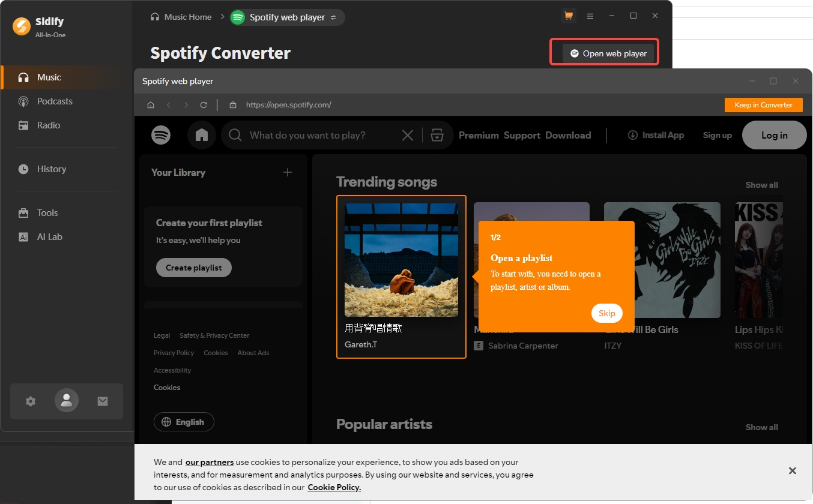The height and width of the screenshot is (504, 813).
Task: Dismiss cookie banner with X
Action: pyautogui.click(x=793, y=471)
